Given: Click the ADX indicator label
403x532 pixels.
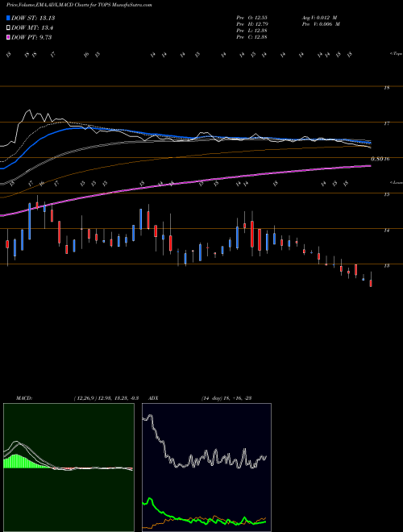Looking at the screenshot, I should [154, 398].
